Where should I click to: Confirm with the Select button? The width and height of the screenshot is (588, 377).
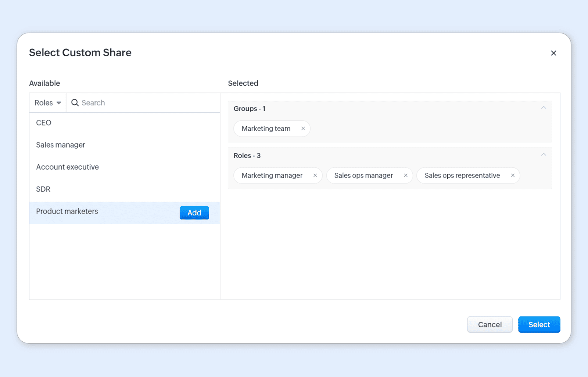tap(539, 325)
